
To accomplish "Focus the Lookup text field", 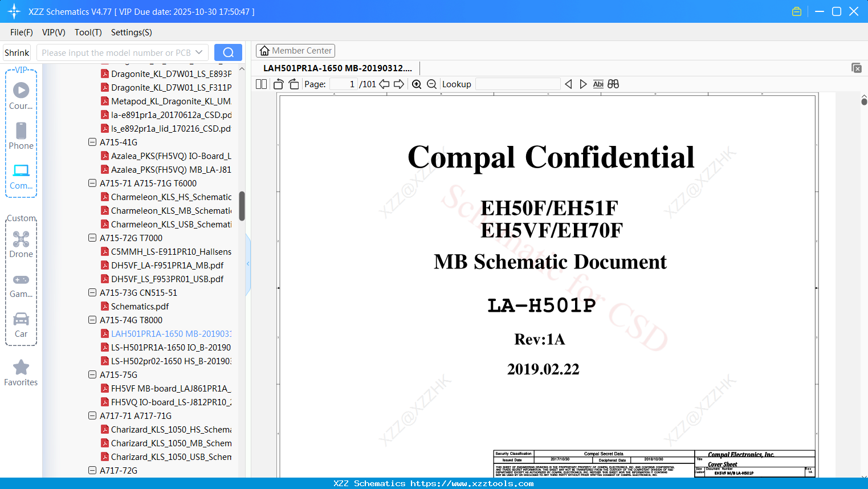I will tap(517, 84).
